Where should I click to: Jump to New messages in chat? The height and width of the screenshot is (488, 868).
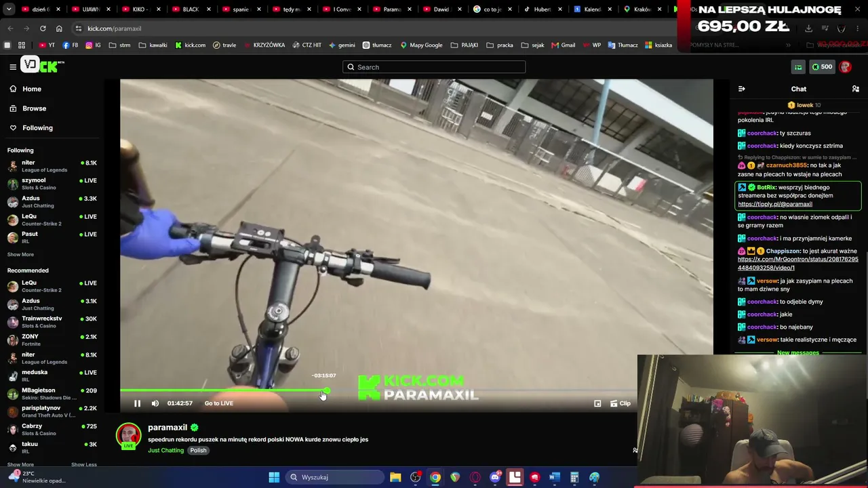[798, 352]
